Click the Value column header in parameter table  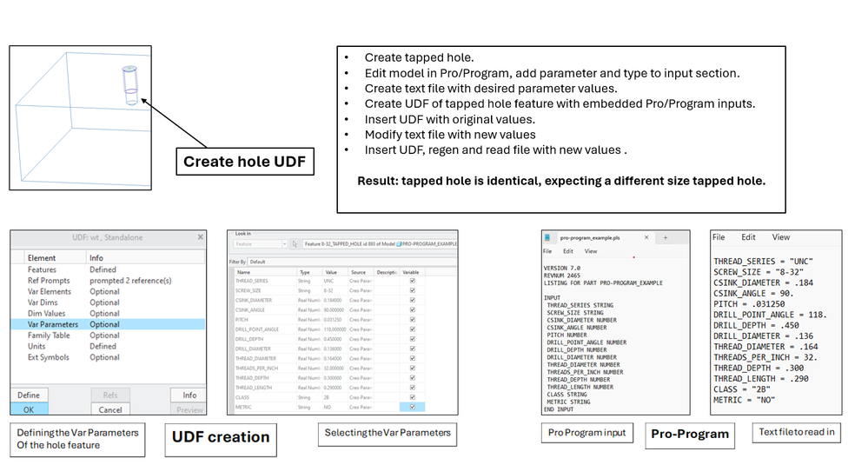coord(335,272)
